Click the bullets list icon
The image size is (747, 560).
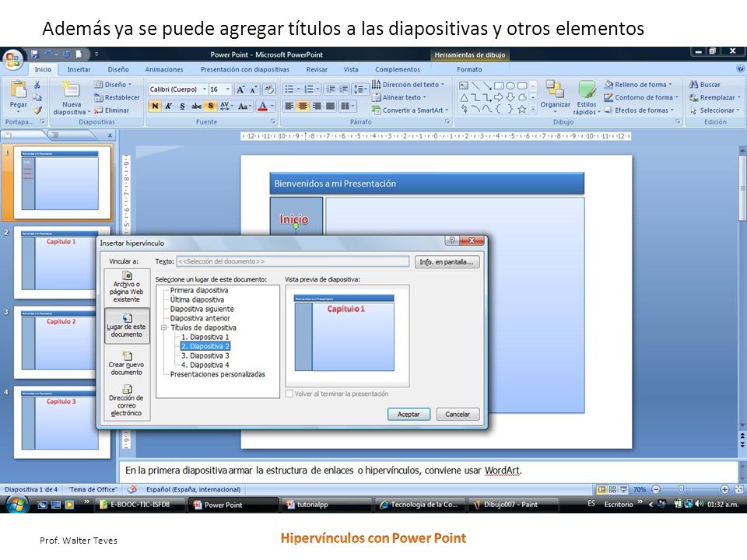[289, 89]
